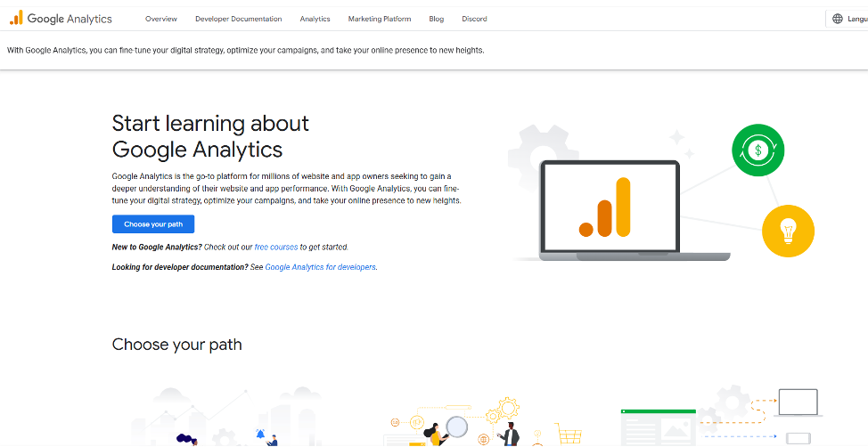Follow the free courses link
868x447 pixels.
pyautogui.click(x=276, y=248)
